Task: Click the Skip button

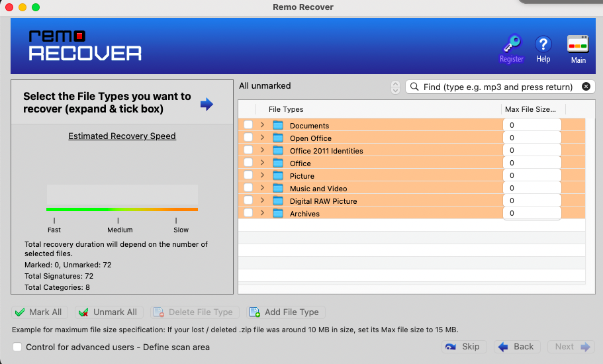Action: click(464, 347)
